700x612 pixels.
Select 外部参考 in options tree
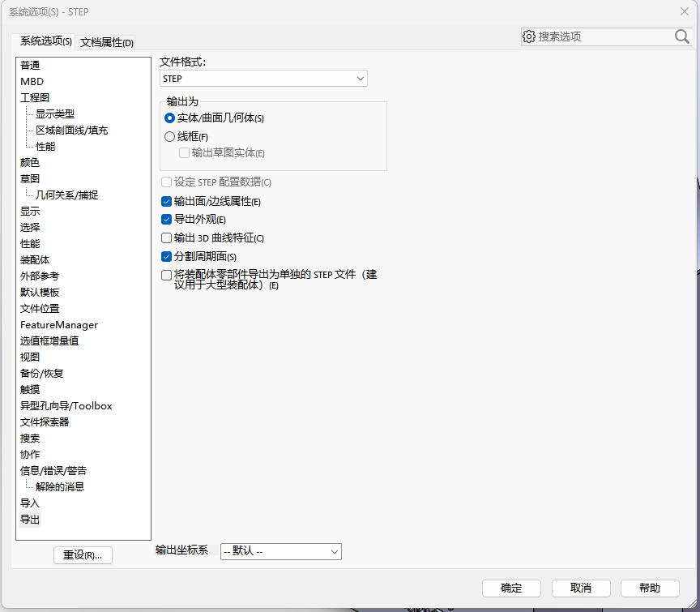(x=40, y=276)
